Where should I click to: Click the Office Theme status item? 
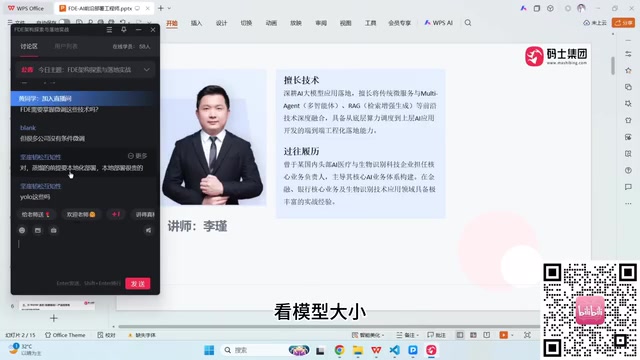pyautogui.click(x=65, y=335)
